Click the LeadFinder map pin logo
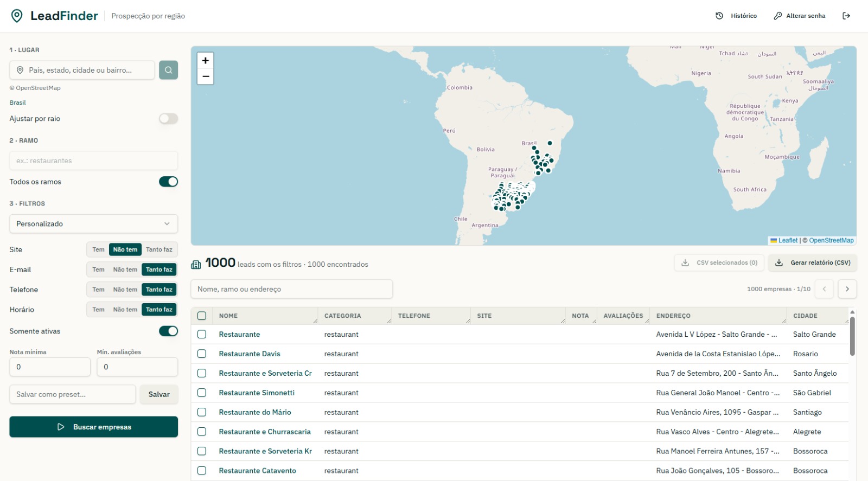This screenshot has width=868, height=481. coord(17,16)
